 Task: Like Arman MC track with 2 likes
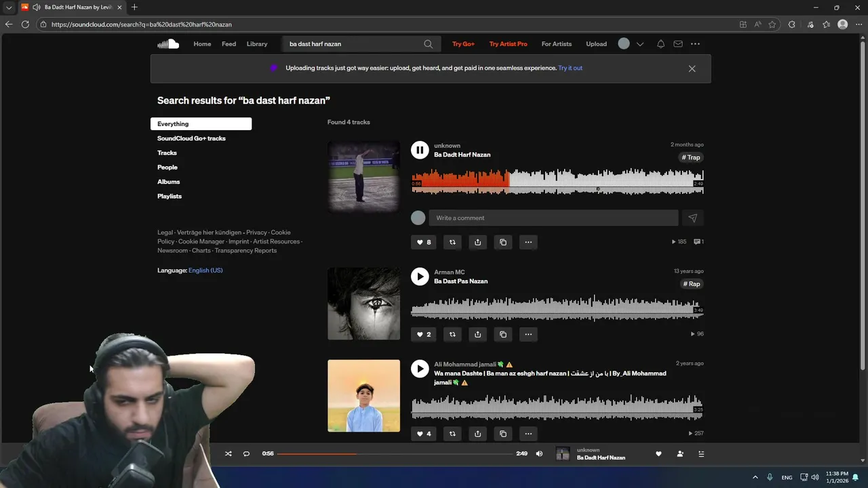pos(424,334)
